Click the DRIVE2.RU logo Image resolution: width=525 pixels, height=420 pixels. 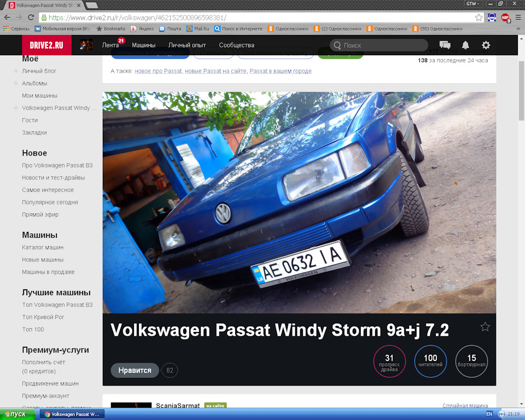click(x=46, y=45)
